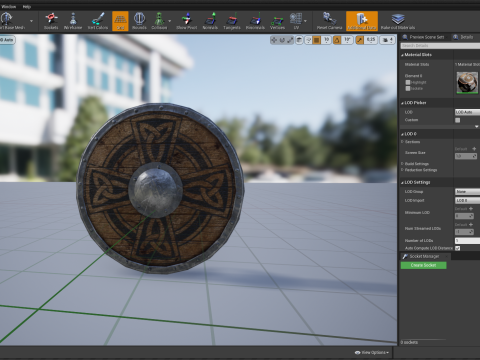Switch to the Details tab

click(464, 37)
